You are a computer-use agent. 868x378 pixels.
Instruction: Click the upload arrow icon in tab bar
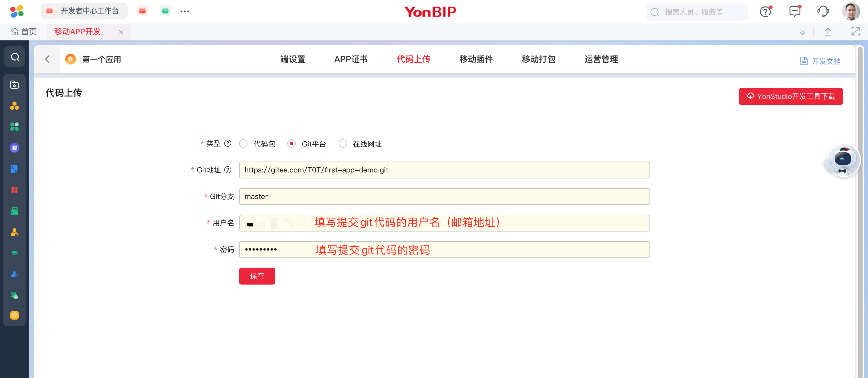point(828,32)
